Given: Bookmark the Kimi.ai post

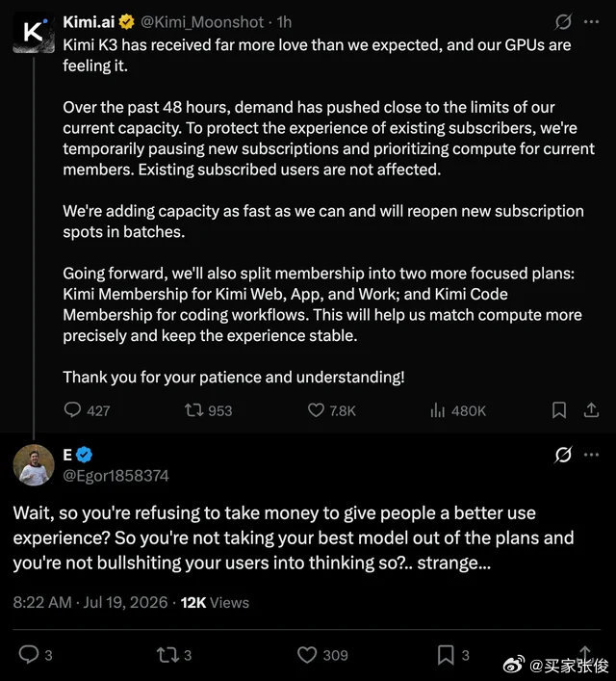Looking at the screenshot, I should (558, 410).
